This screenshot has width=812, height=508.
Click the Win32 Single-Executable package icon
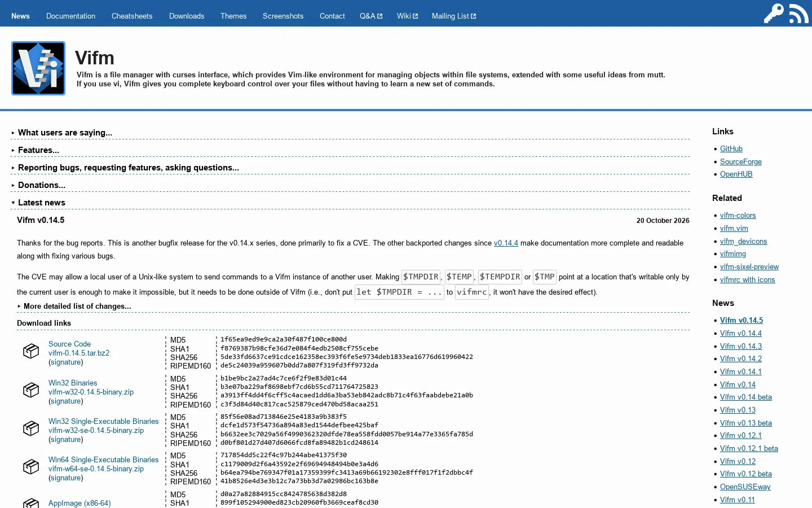pyautogui.click(x=31, y=428)
